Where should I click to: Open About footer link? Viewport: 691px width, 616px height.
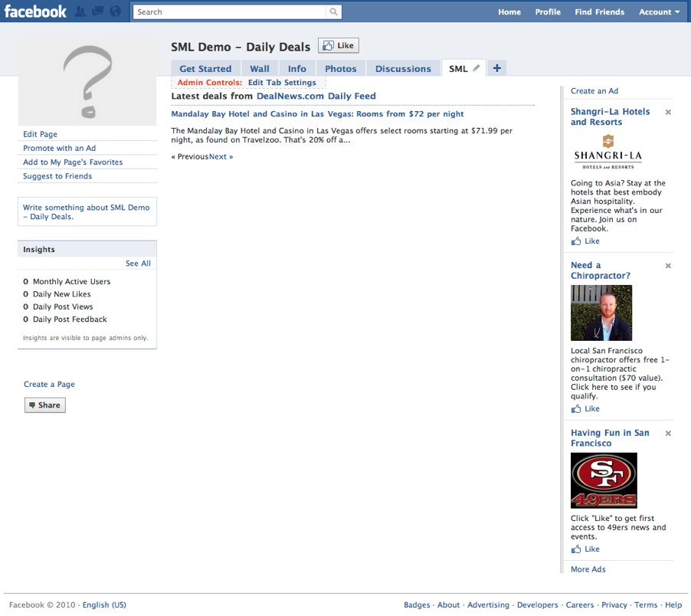tap(449, 605)
